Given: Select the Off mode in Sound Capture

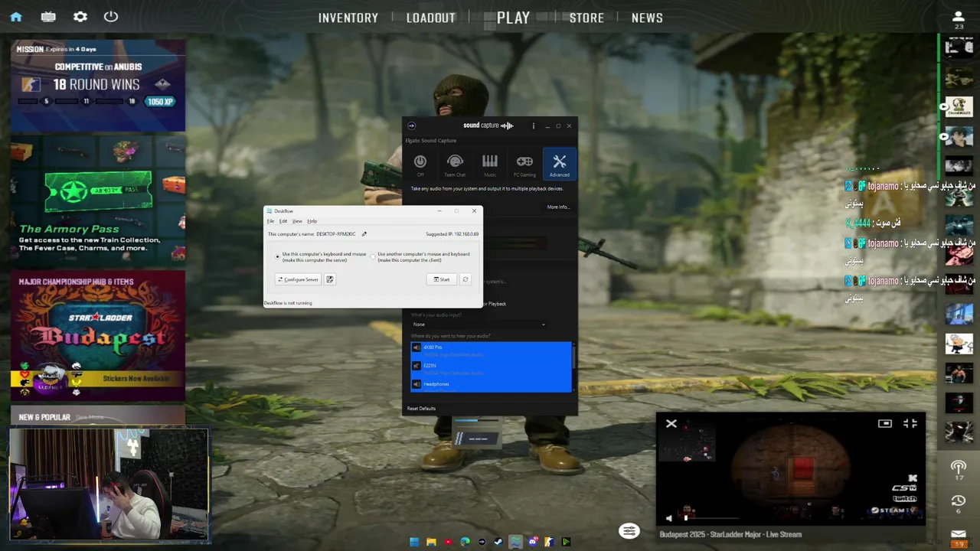Looking at the screenshot, I should (x=420, y=165).
